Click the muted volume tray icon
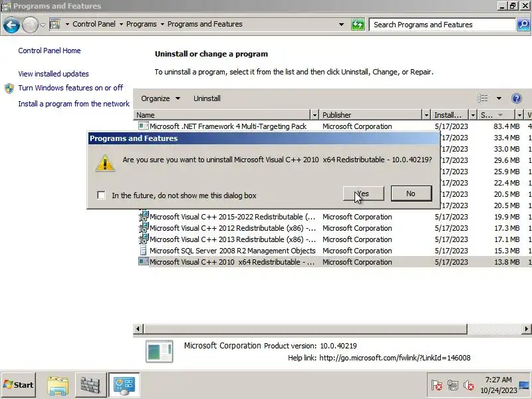 tap(469, 385)
